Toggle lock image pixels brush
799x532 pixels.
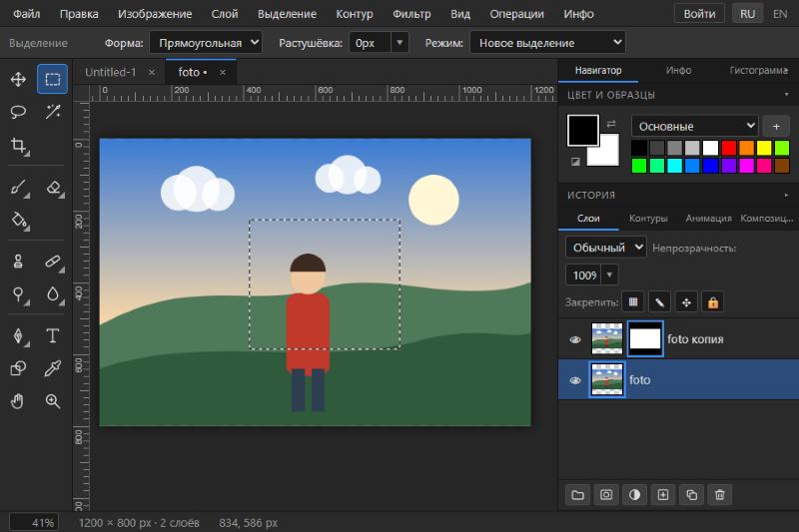tap(660, 302)
